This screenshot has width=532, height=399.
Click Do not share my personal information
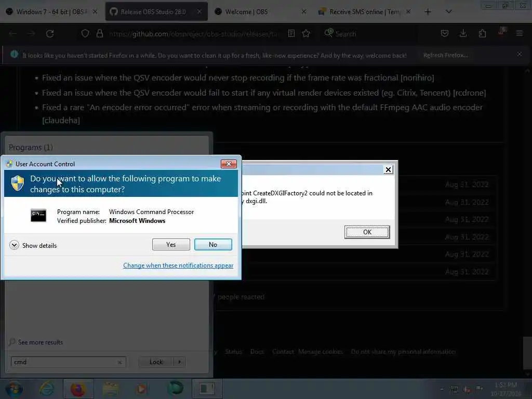coord(403,352)
